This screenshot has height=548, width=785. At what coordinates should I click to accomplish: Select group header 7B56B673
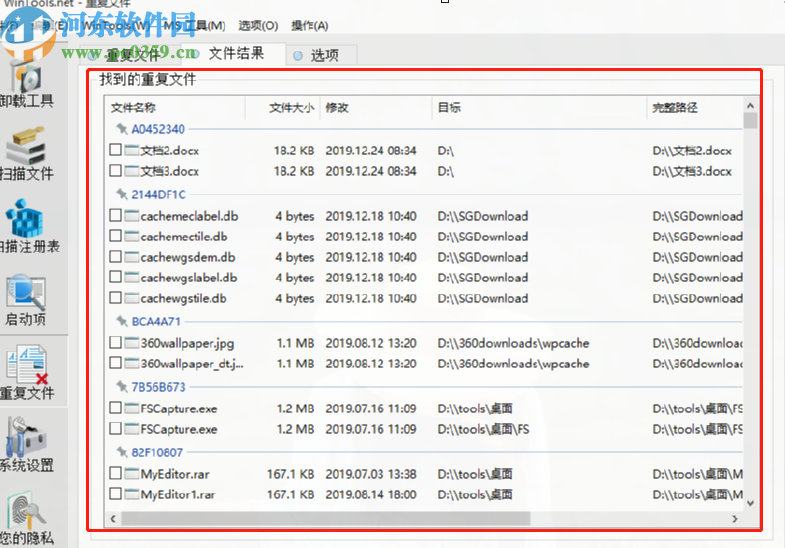pyautogui.click(x=158, y=387)
